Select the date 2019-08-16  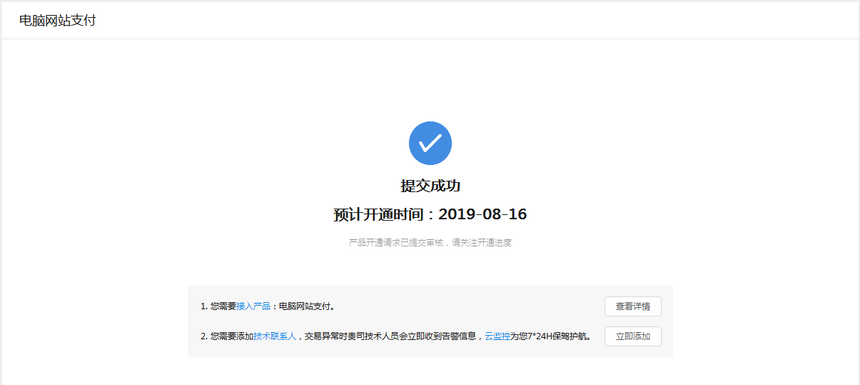(483, 214)
